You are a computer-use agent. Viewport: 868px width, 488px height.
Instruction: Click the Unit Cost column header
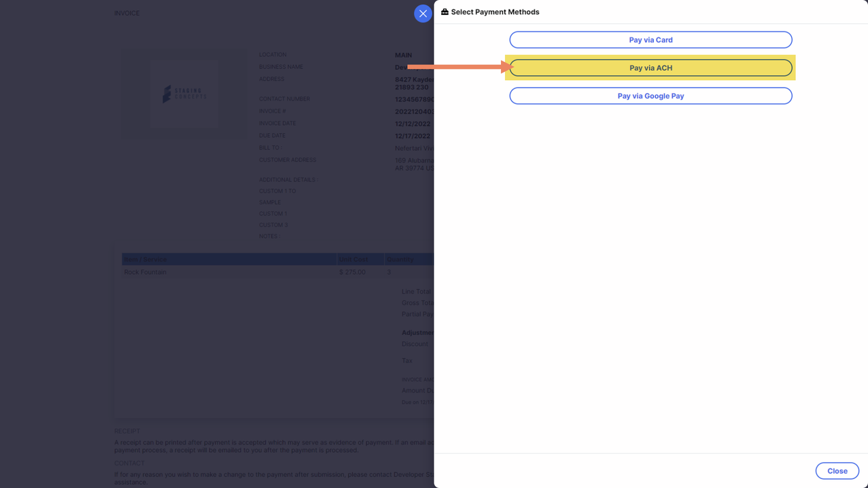click(x=353, y=259)
